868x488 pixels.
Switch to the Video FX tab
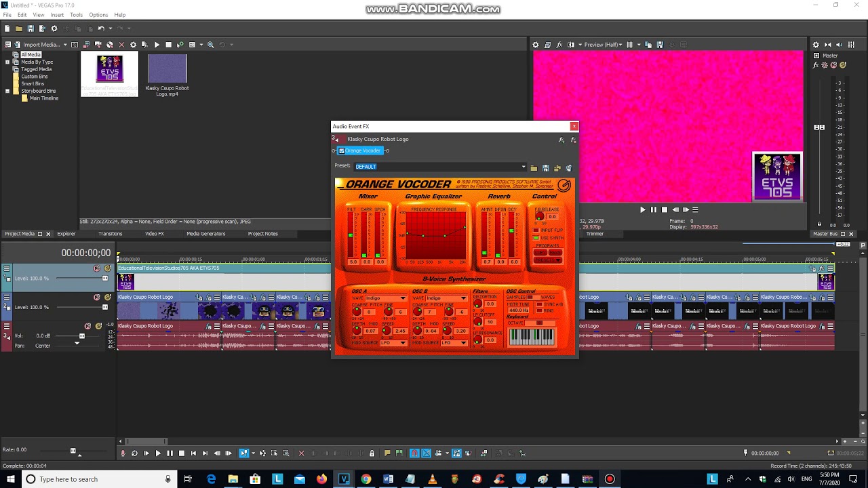[155, 234]
